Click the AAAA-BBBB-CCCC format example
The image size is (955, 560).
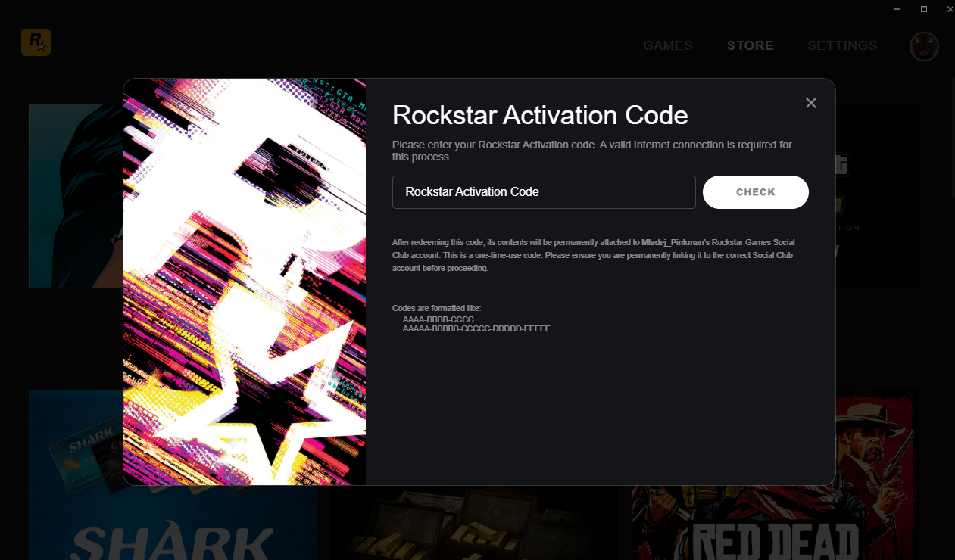pos(438,320)
